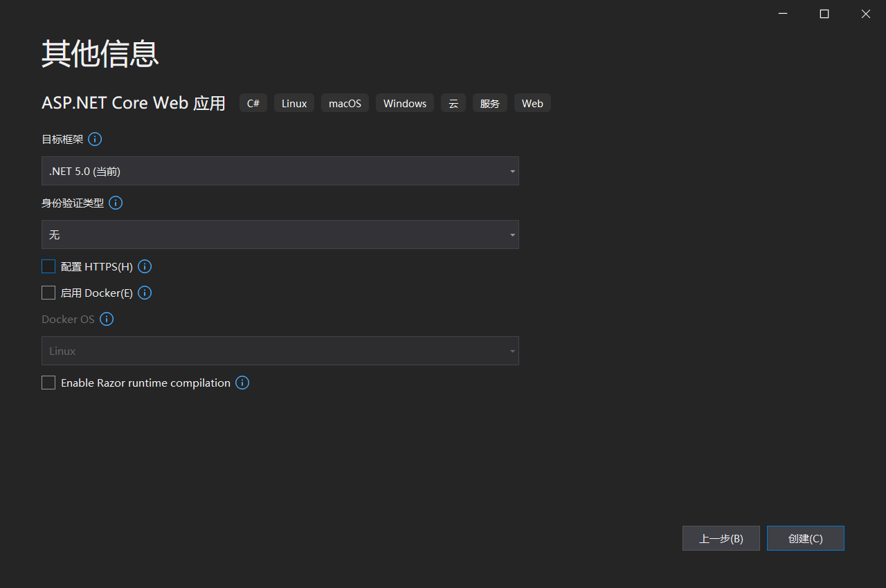
Task: Click the 云 tag
Action: tap(453, 103)
